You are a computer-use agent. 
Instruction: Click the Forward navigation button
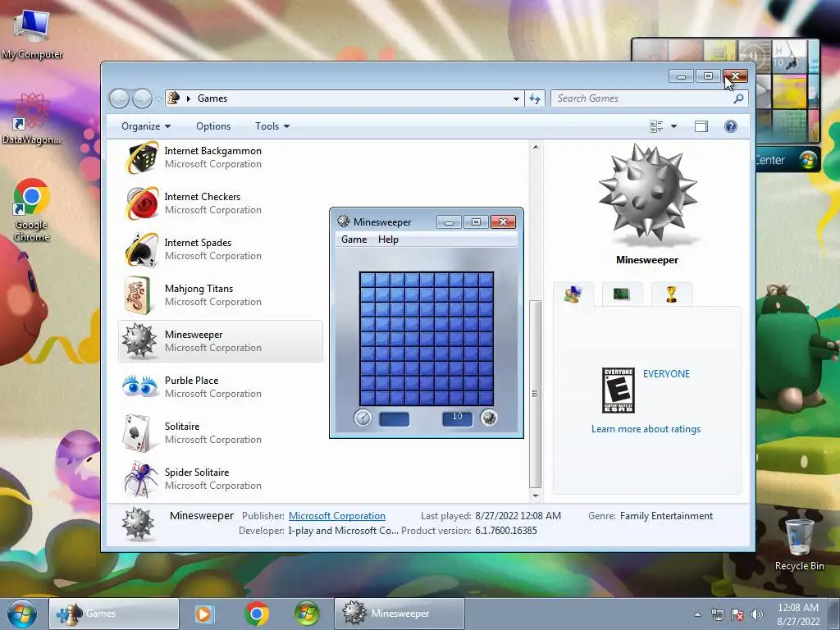point(142,98)
